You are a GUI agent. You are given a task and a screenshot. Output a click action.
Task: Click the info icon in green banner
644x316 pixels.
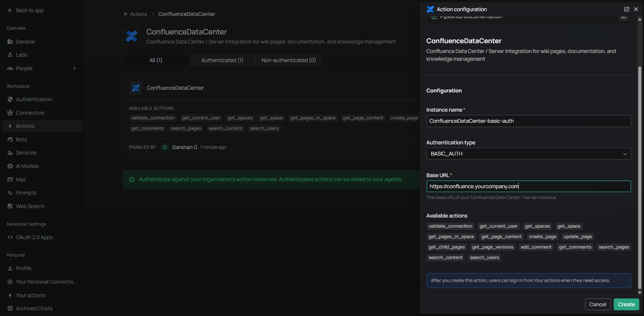coord(132,179)
